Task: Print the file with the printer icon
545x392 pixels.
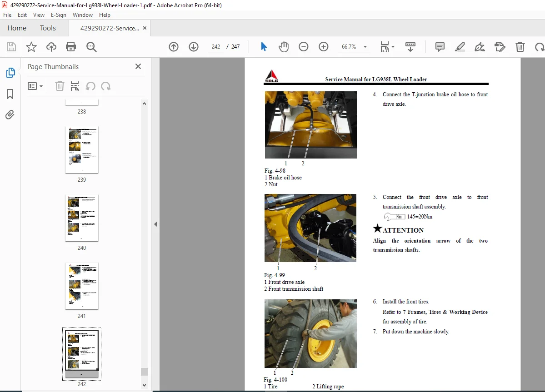Action: click(71, 47)
